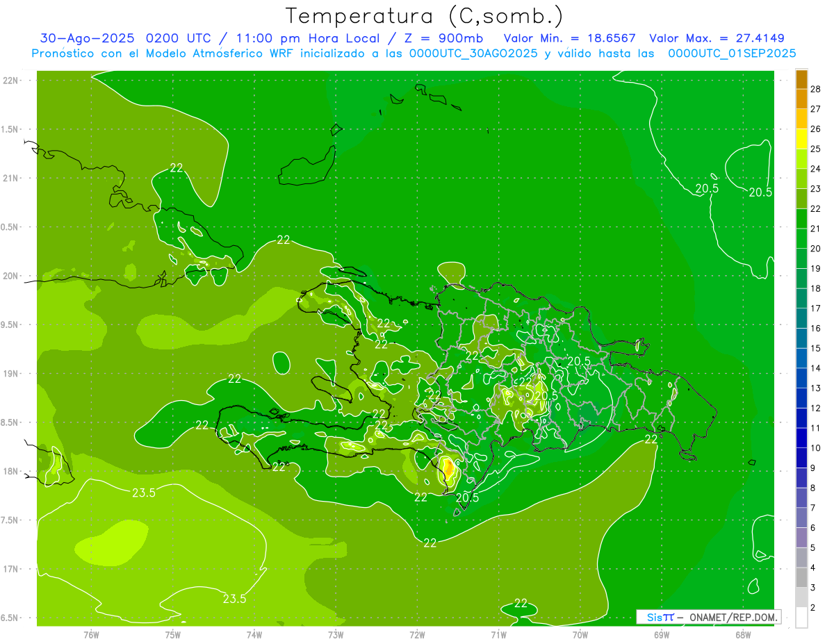The image size is (834, 644).
Task: Click the lime swatch between 24 and 25
Action: (x=801, y=158)
